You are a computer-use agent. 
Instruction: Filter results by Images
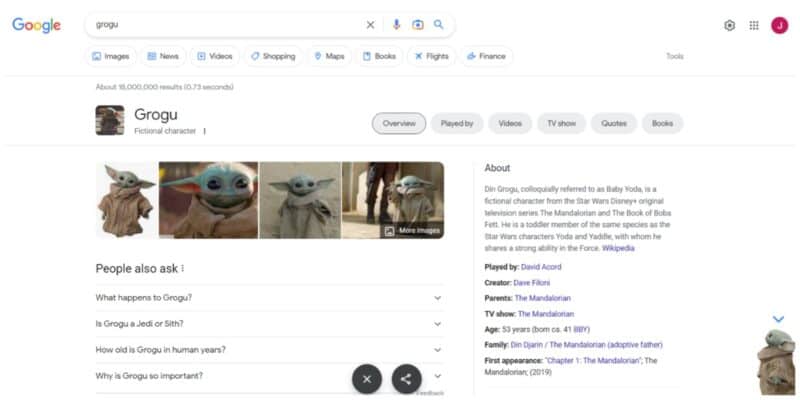point(111,56)
